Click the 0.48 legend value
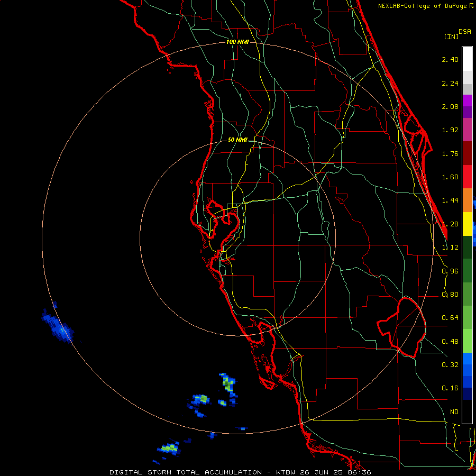476x476 pixels. pyautogui.click(x=450, y=342)
